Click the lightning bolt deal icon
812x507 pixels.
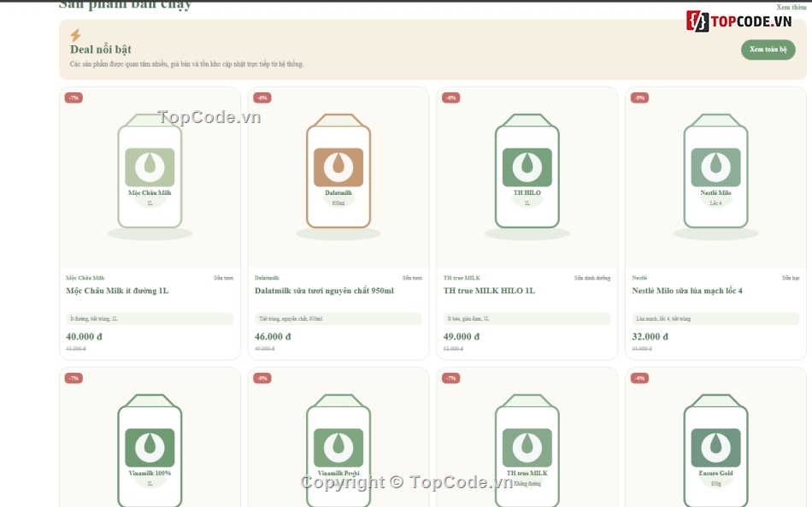point(75,35)
